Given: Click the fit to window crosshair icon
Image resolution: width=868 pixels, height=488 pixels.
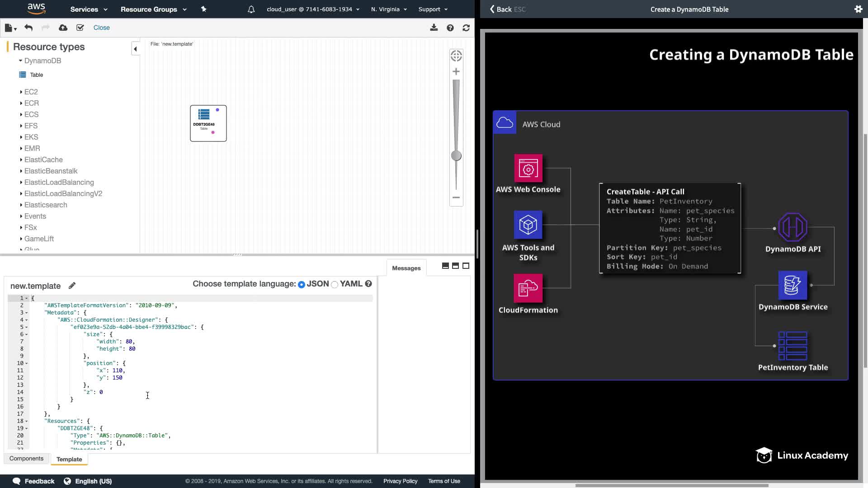Looking at the screenshot, I should click(x=456, y=56).
